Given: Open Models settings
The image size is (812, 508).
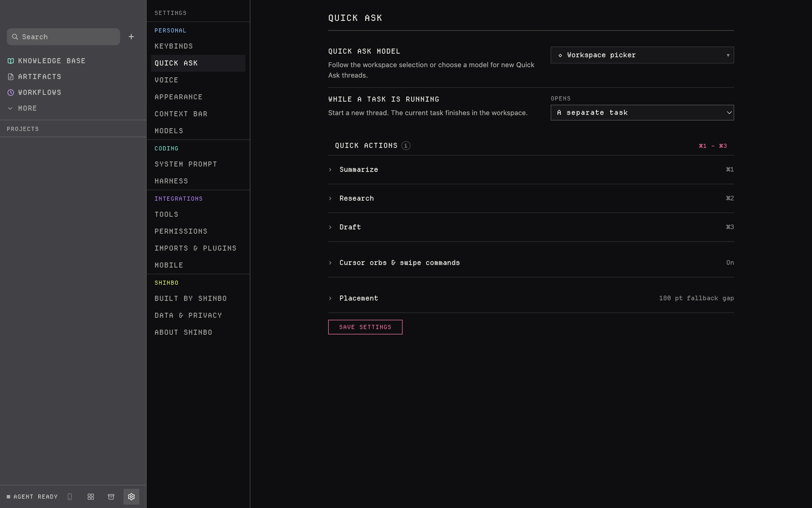Looking at the screenshot, I should click(198, 131).
